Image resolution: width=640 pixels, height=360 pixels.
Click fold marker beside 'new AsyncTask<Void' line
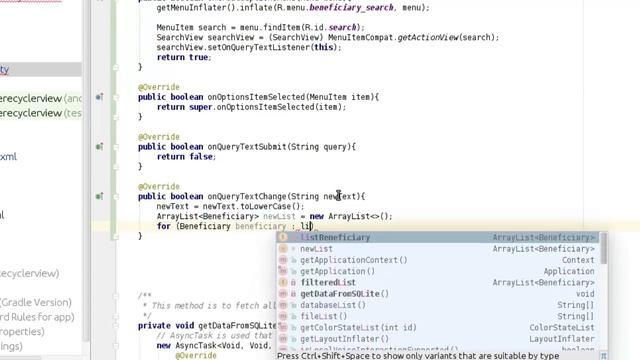click(x=116, y=346)
